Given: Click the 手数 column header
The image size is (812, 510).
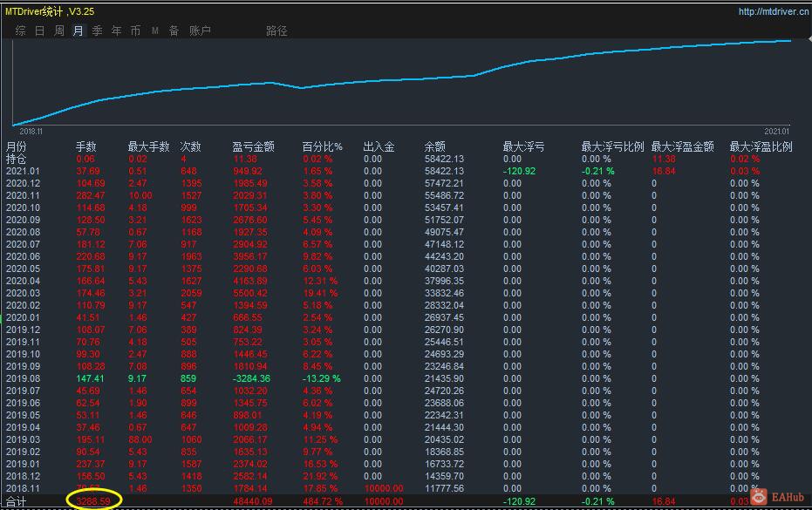Looking at the screenshot, I should click(86, 146).
